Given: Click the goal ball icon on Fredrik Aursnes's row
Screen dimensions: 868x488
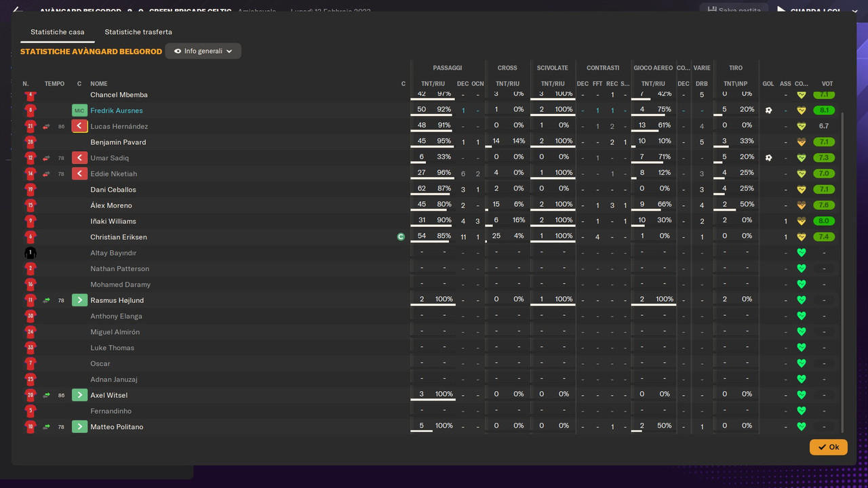Looking at the screenshot, I should [x=768, y=110].
